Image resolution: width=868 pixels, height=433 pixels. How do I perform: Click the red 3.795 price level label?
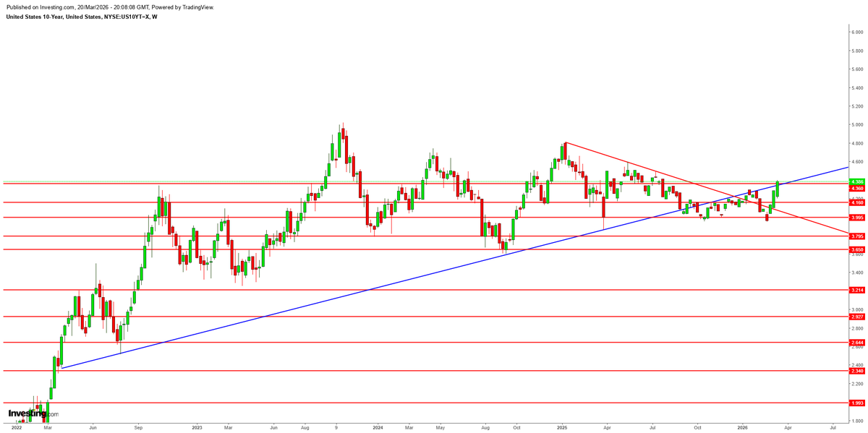point(857,236)
